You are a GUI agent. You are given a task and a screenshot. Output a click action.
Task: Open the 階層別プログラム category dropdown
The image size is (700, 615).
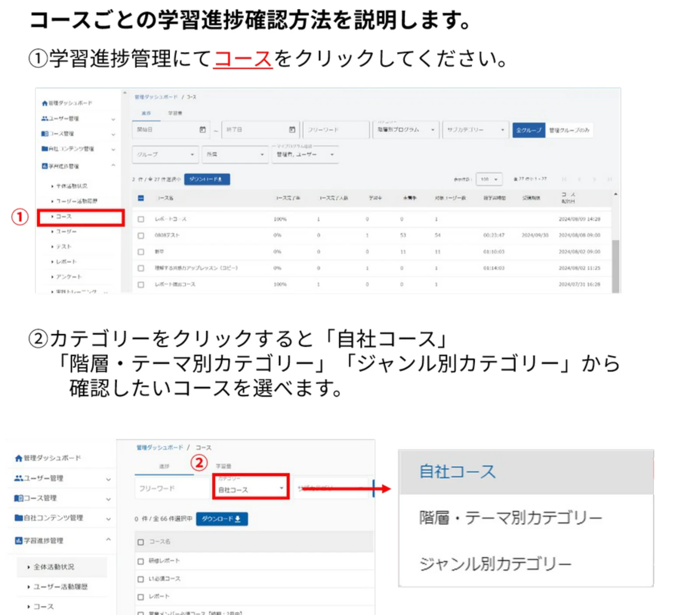point(406,130)
